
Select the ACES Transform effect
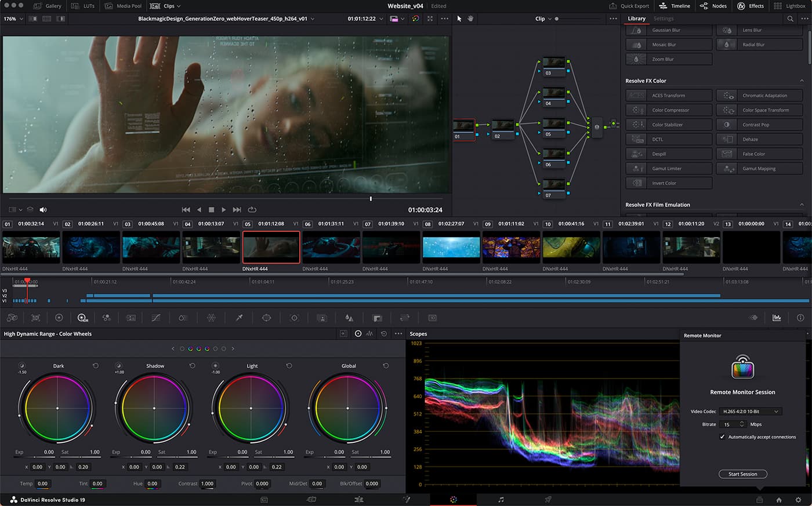[x=669, y=95]
